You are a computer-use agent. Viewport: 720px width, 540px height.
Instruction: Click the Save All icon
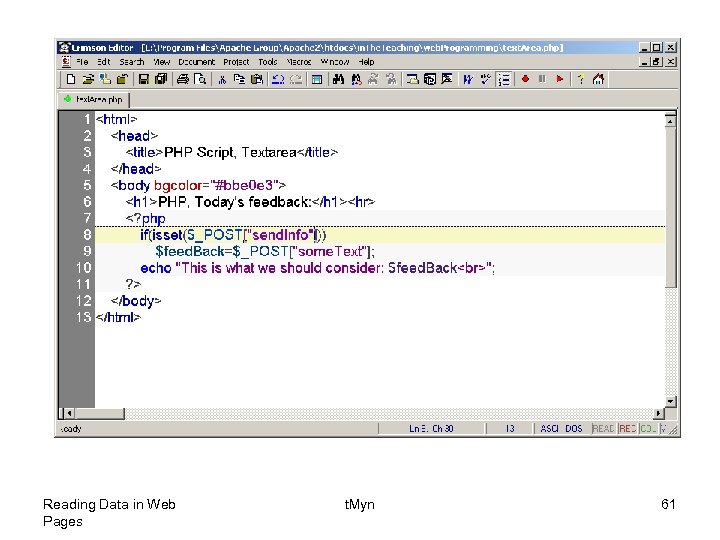[161, 79]
